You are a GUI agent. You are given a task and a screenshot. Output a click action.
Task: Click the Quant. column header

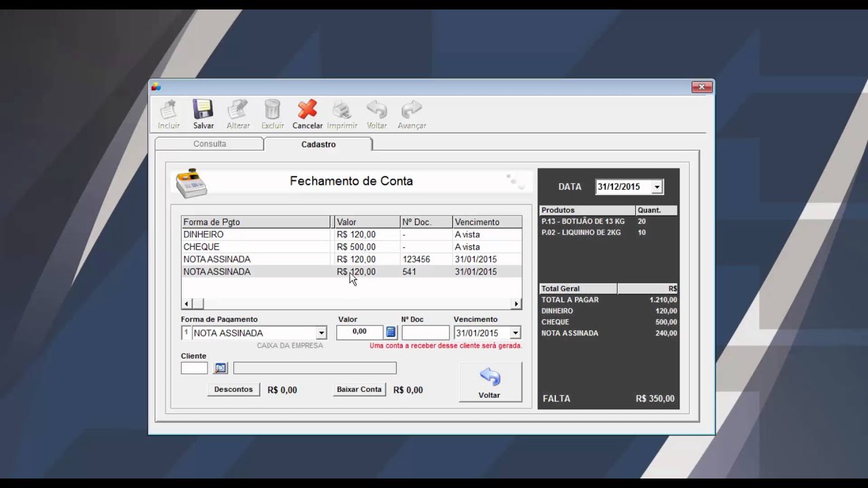click(x=656, y=210)
